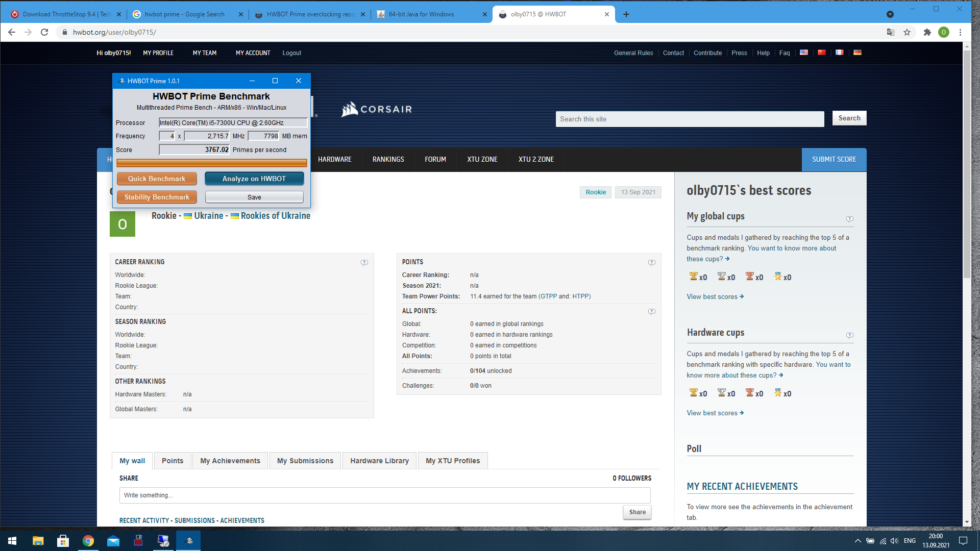Click Analyze on HWBOT button
The image size is (980, 551).
(254, 179)
